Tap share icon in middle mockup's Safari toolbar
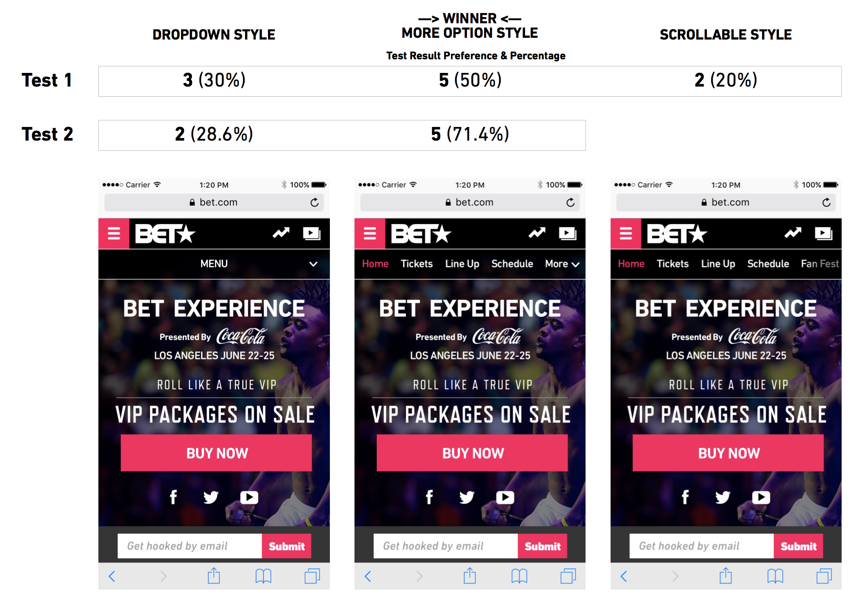868x609 pixels. (x=470, y=576)
